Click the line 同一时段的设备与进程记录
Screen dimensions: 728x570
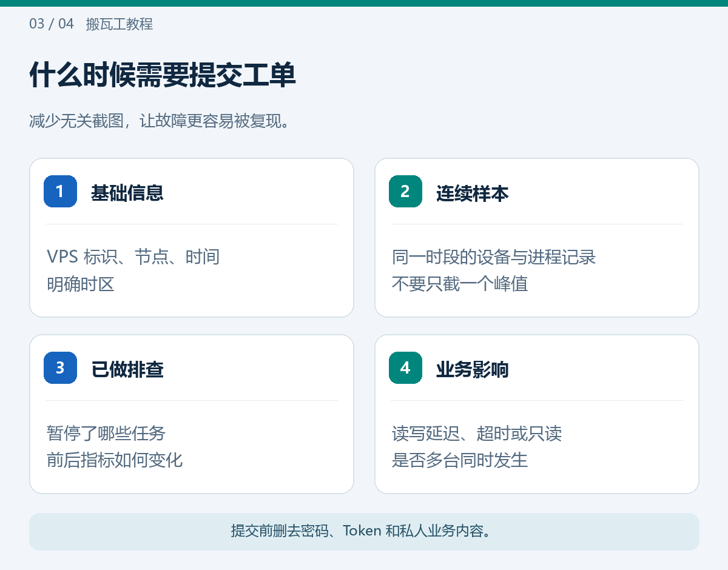click(x=494, y=257)
